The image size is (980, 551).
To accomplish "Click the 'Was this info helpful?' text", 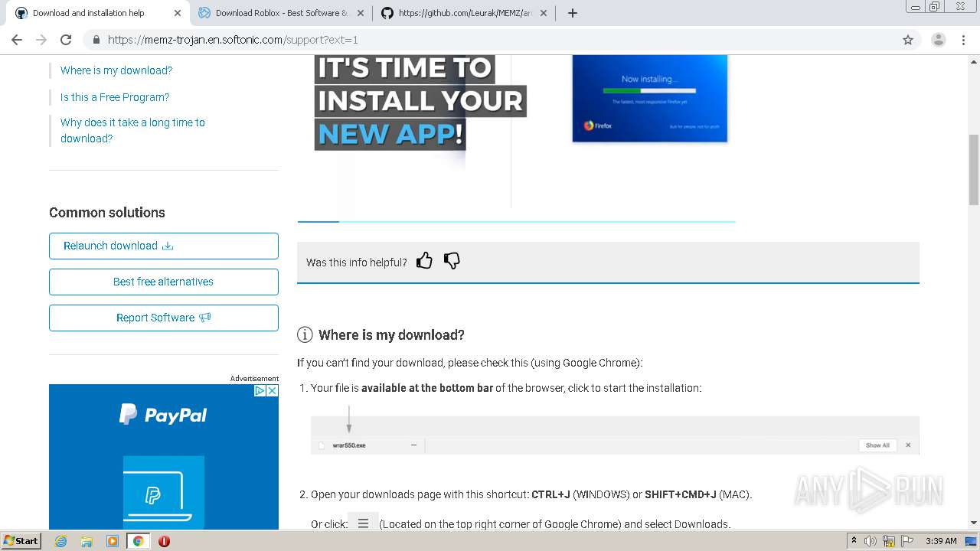I will [357, 262].
